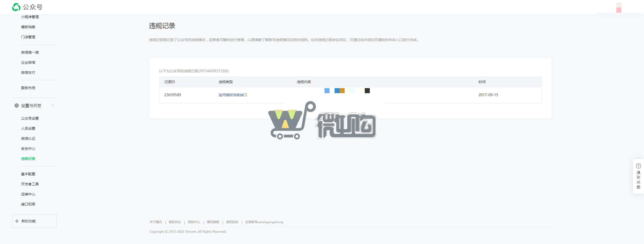This screenshot has width=644, height=244.
Task: Open 基本配置 in the sidebar
Action: 28,174
